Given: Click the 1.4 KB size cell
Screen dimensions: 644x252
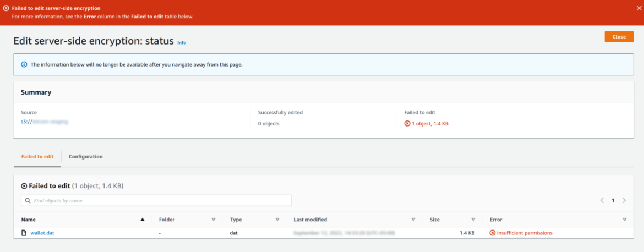Looking at the screenshot, I should (467, 233).
